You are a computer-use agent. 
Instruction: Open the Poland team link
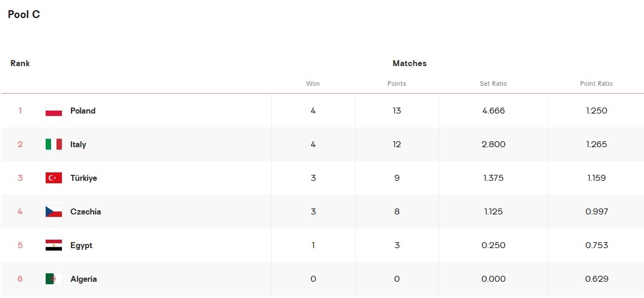tap(82, 111)
